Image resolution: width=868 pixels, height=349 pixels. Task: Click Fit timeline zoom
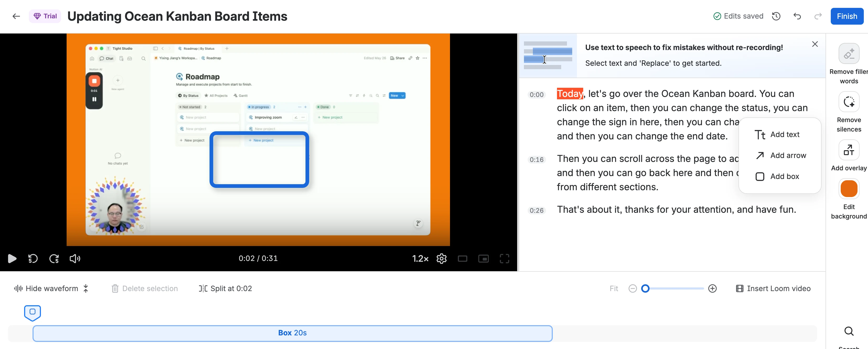614,288
